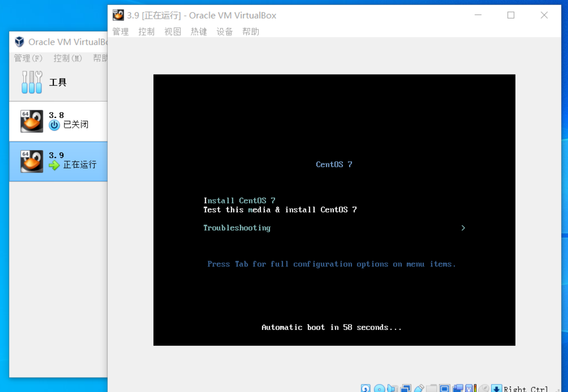568x392 pixels.
Task: Click the USB devices status icon
Action: click(x=419, y=388)
